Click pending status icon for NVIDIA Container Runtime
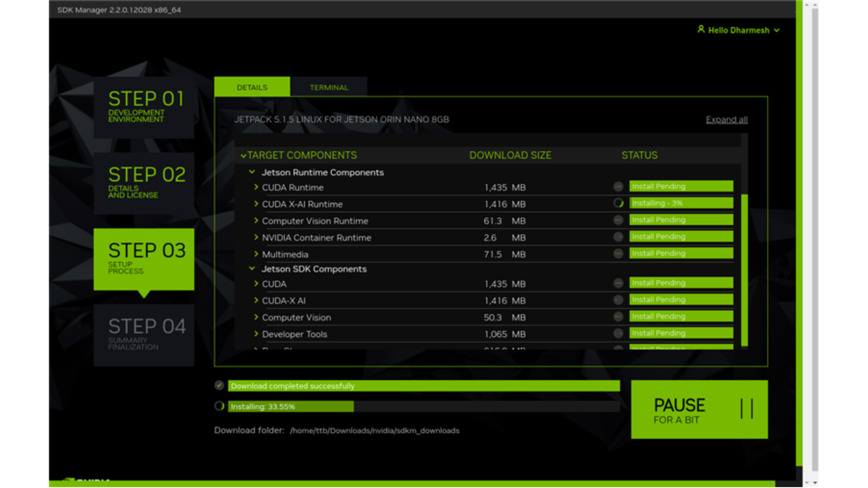 (618, 237)
